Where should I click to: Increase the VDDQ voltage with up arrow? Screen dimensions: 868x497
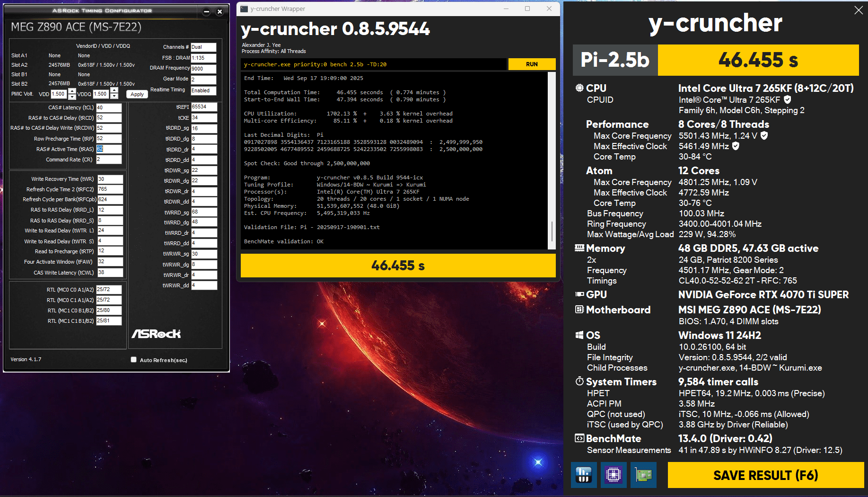point(114,91)
